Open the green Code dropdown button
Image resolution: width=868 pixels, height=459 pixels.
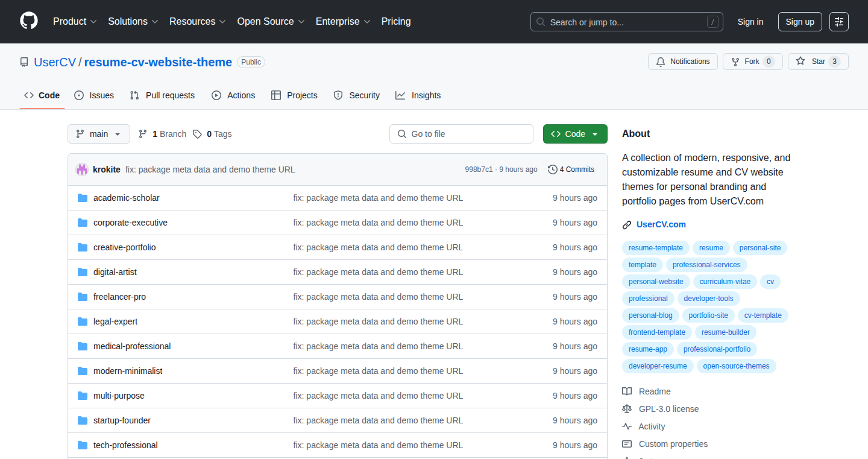575,134
